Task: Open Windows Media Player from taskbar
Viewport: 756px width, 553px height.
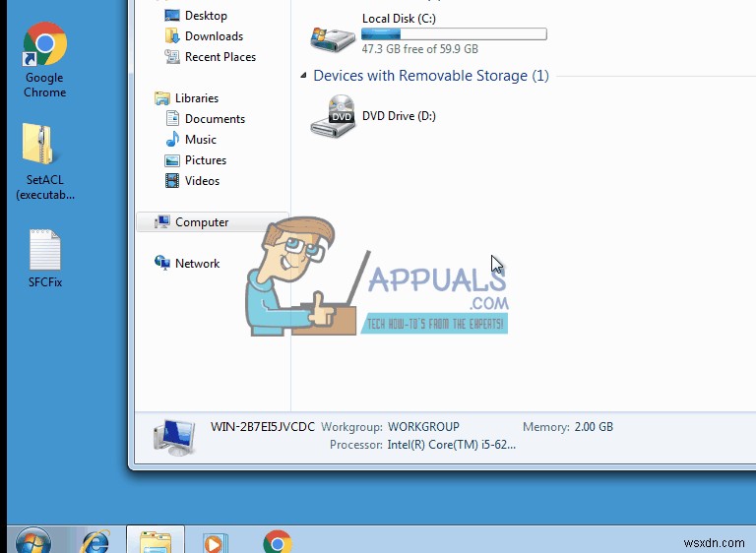Action: click(x=215, y=543)
